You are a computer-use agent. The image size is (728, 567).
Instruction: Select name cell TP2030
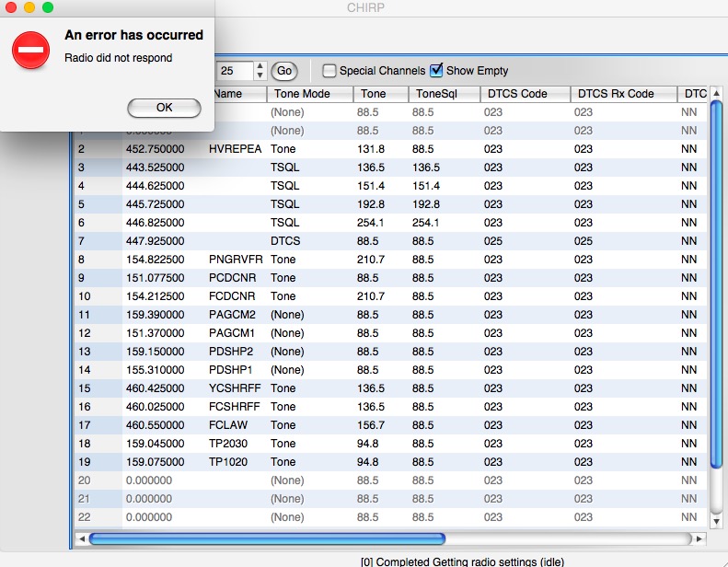click(x=228, y=444)
